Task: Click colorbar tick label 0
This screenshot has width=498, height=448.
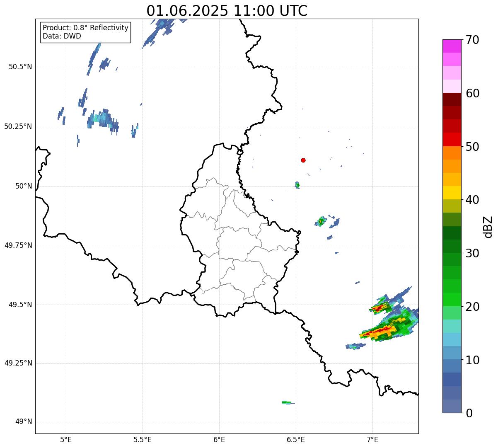Action: [469, 413]
